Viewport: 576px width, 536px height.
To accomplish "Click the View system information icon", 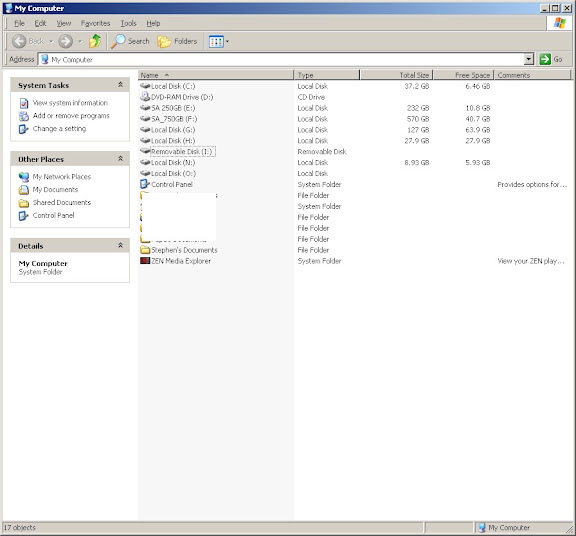I will (x=24, y=103).
